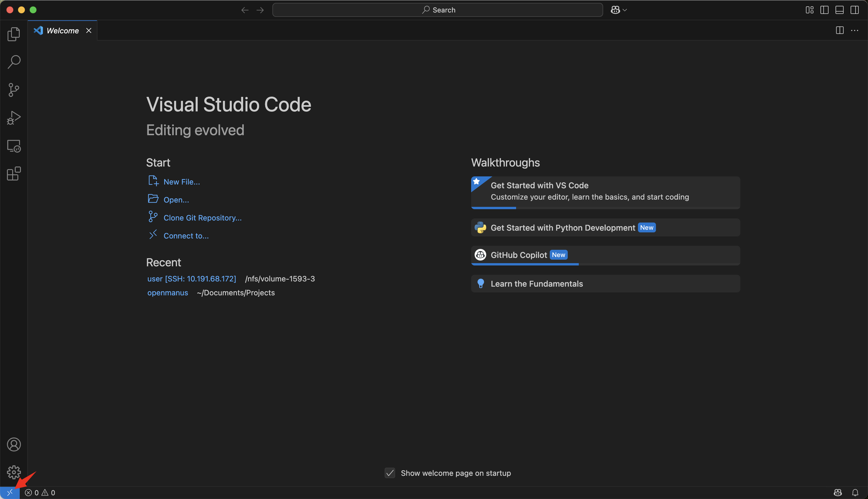868x499 pixels.
Task: Open Remote Explorer view
Action: point(14,146)
